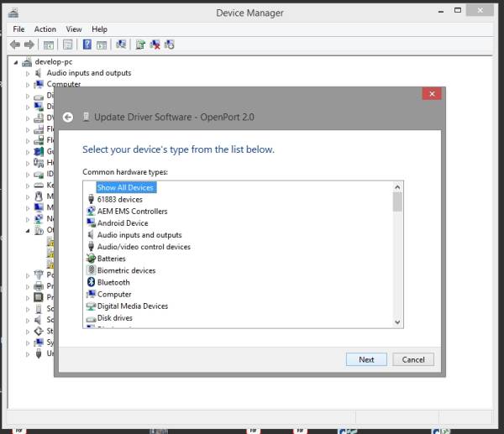Select the 61883 devices plug icon
Image resolution: width=504 pixels, height=434 pixels.
[x=91, y=199]
